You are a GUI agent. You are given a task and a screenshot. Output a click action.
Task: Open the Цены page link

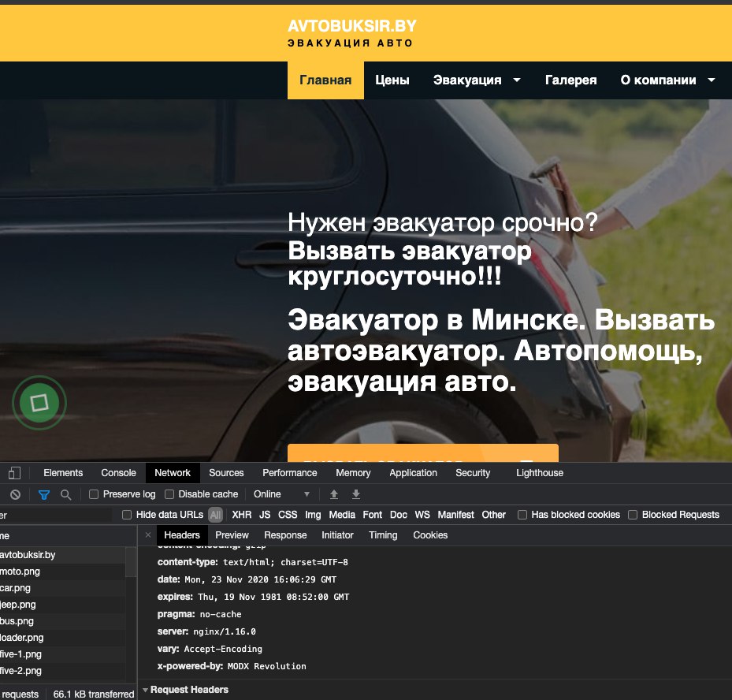392,80
